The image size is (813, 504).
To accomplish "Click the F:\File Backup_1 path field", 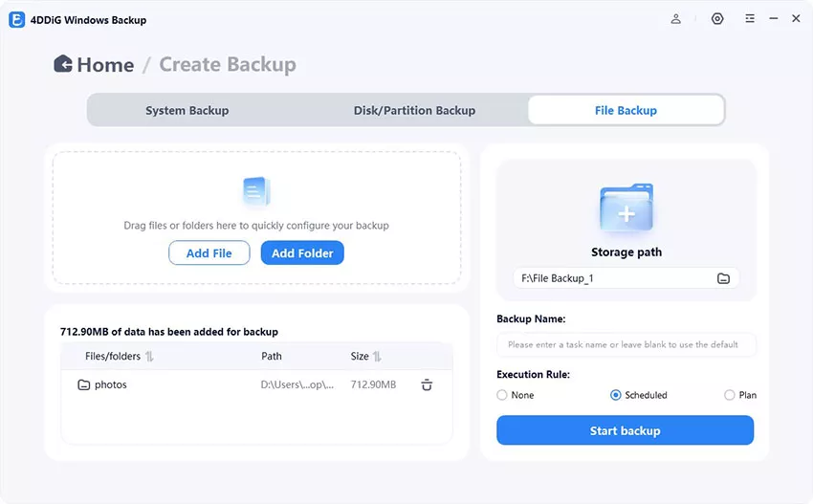I will pyautogui.click(x=626, y=278).
